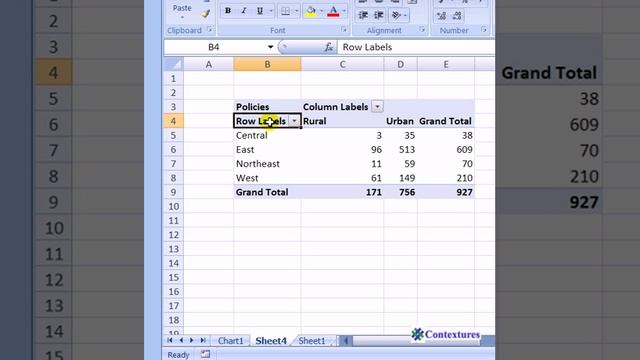This screenshot has height=360, width=640.
Task: Select the cell with value 171
Action: click(342, 192)
